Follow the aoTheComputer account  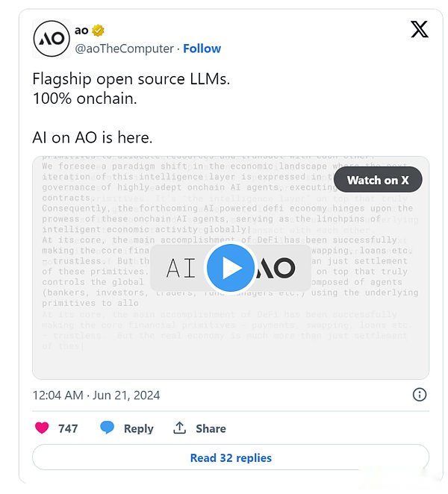202,49
